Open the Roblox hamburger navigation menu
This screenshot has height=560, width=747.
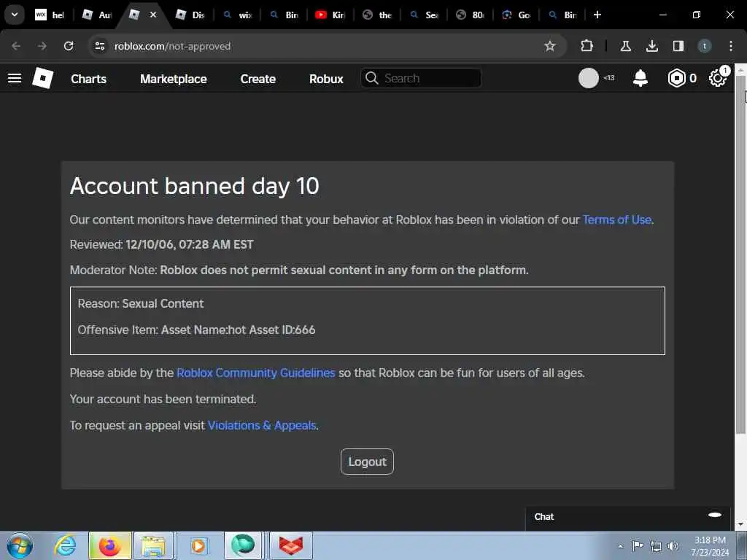click(15, 78)
